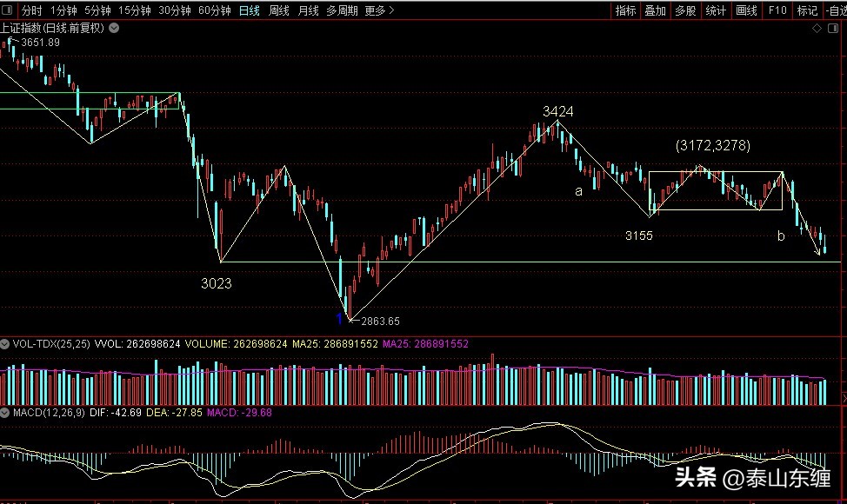Click the MACD: -29.68 value

(239, 413)
